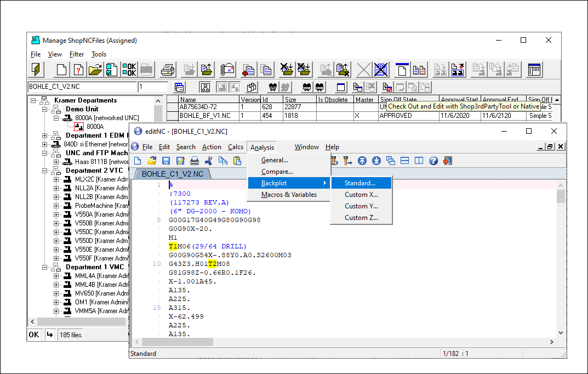Open General... from Analysis menu
The height and width of the screenshot is (374, 588).
pyautogui.click(x=289, y=160)
